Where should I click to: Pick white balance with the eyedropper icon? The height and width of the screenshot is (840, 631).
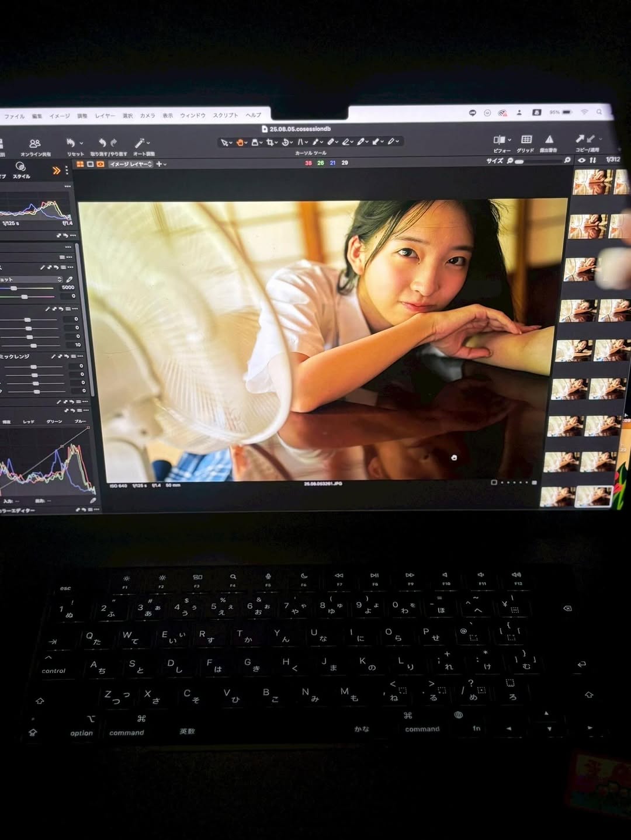(x=70, y=280)
